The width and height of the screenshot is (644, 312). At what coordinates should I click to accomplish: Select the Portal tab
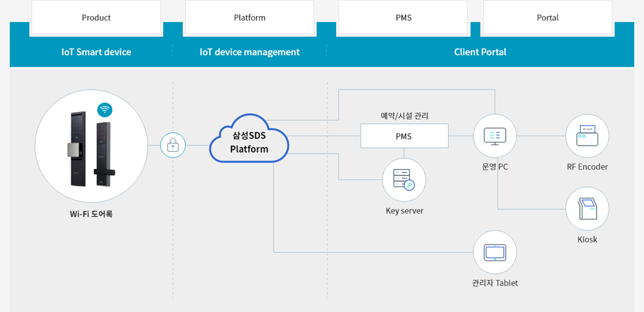click(547, 18)
